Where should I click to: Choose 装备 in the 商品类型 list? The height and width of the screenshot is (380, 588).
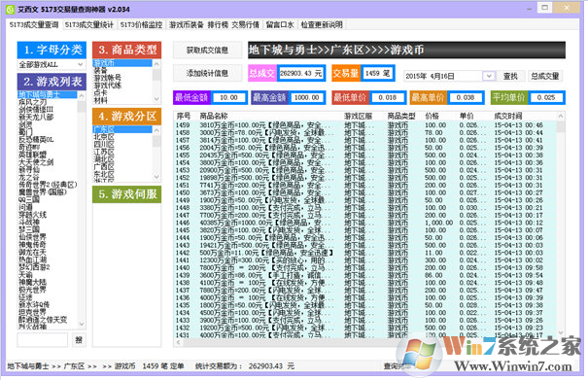tap(122, 71)
